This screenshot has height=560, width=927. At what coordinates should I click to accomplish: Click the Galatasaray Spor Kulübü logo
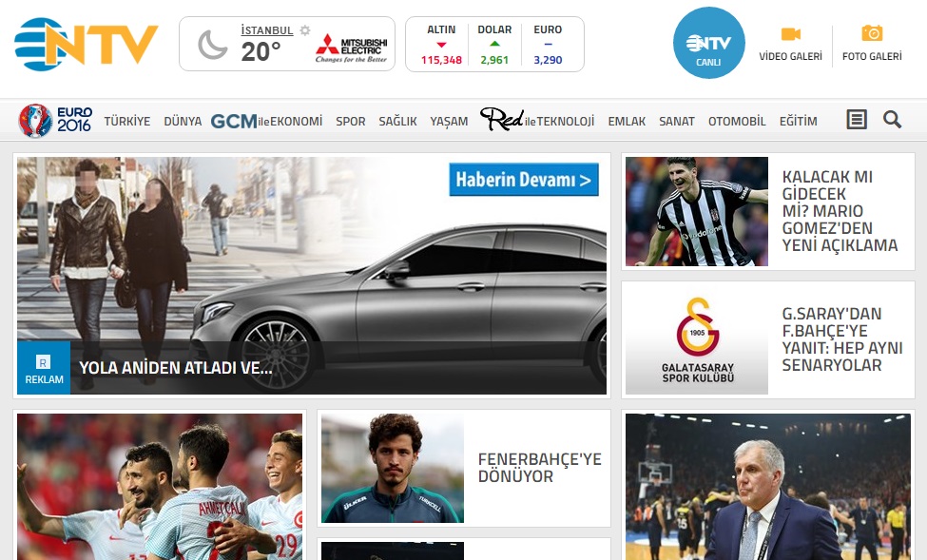[x=698, y=340]
